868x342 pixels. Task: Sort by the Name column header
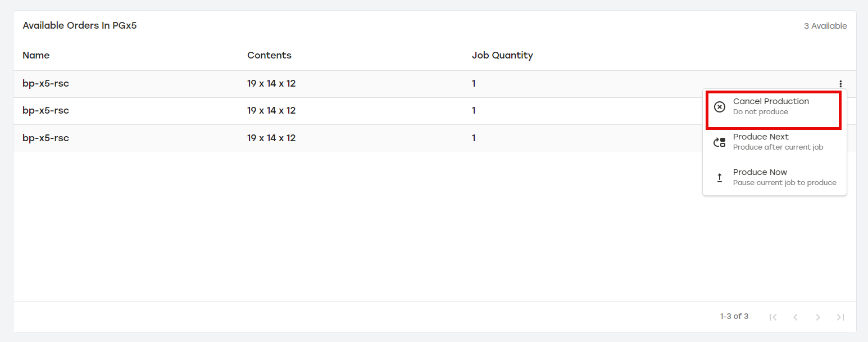(36, 55)
